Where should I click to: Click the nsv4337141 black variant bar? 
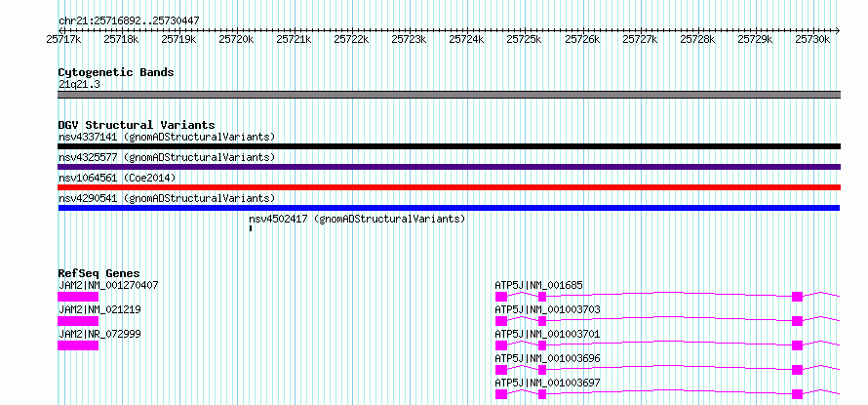point(449,146)
